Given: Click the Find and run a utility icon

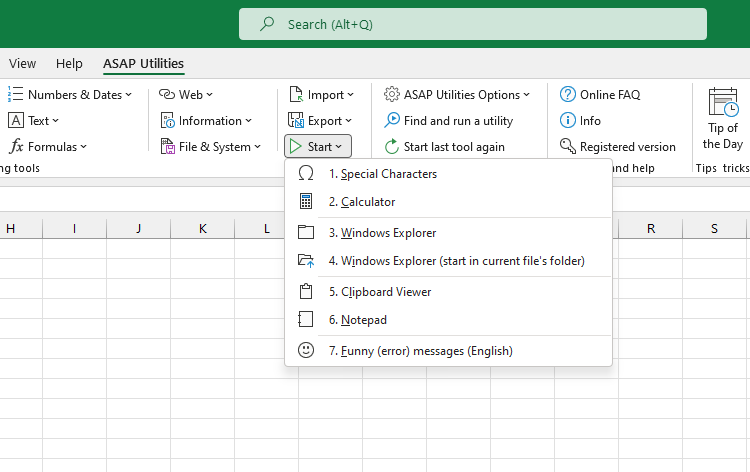Looking at the screenshot, I should (392, 120).
